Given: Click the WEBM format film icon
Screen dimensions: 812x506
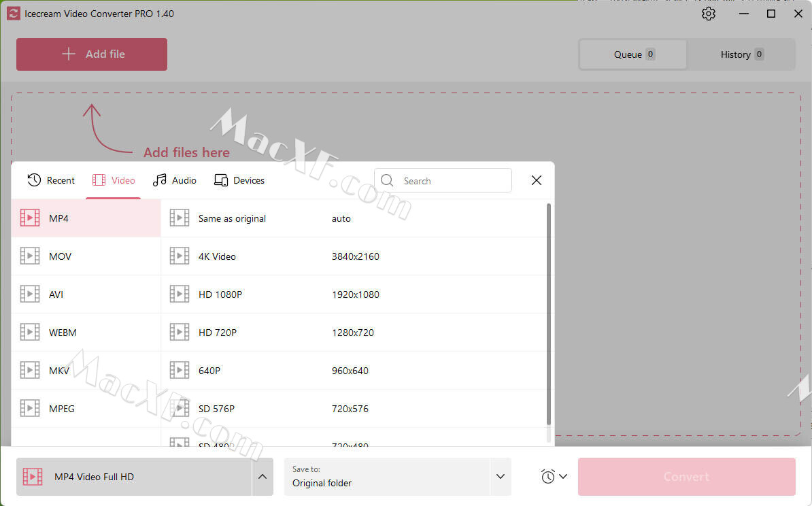Looking at the screenshot, I should [30, 332].
